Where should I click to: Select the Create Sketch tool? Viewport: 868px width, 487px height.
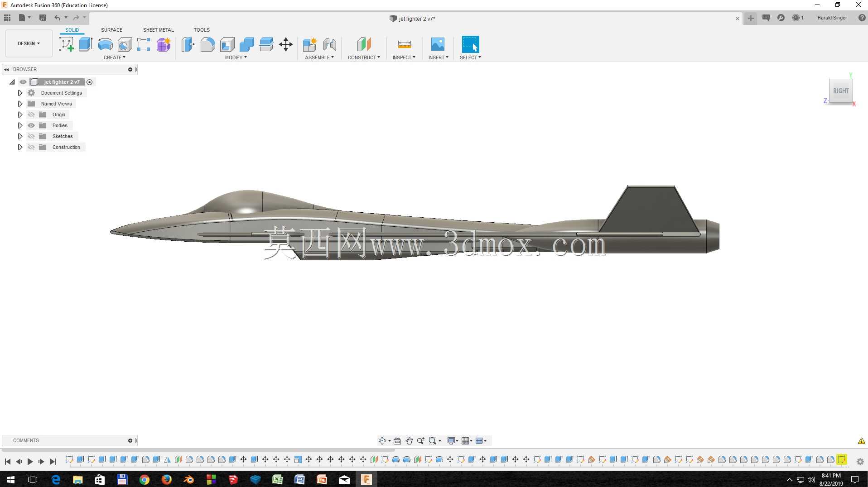66,44
